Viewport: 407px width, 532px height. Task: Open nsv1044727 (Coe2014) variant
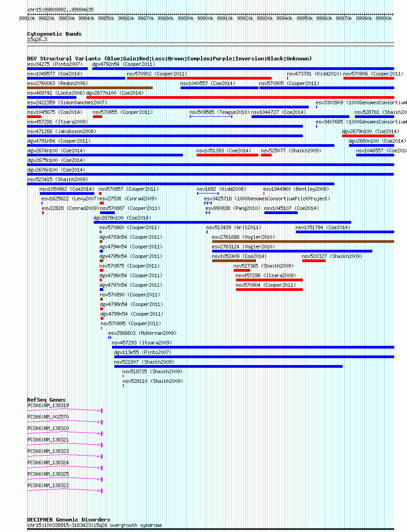[x=278, y=112]
